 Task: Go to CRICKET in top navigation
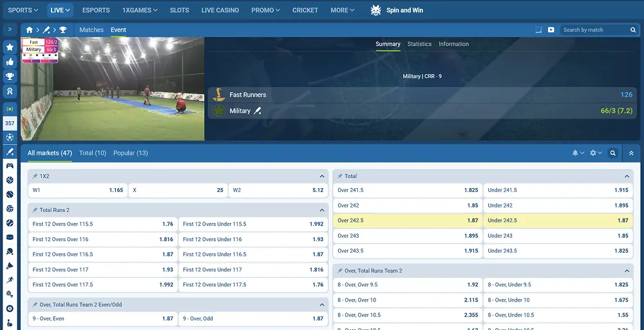[305, 10]
